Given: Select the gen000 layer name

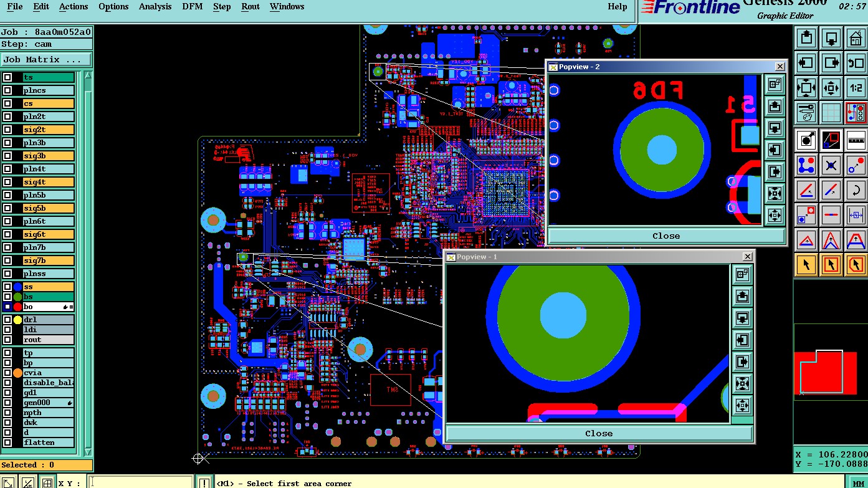Looking at the screenshot, I should [49, 403].
